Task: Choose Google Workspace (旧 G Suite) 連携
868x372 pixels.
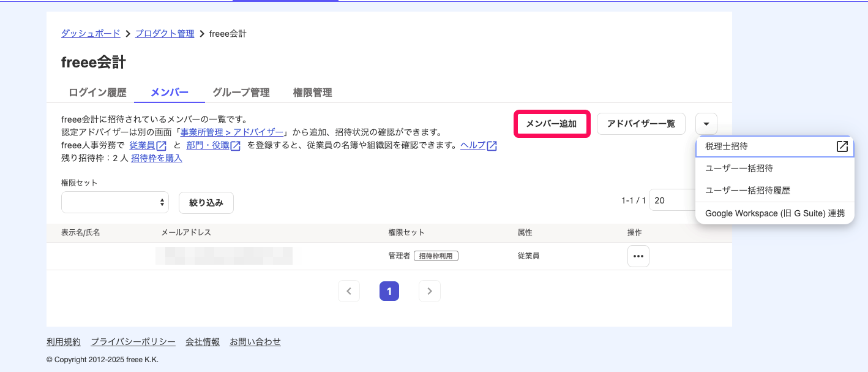Action: click(775, 213)
